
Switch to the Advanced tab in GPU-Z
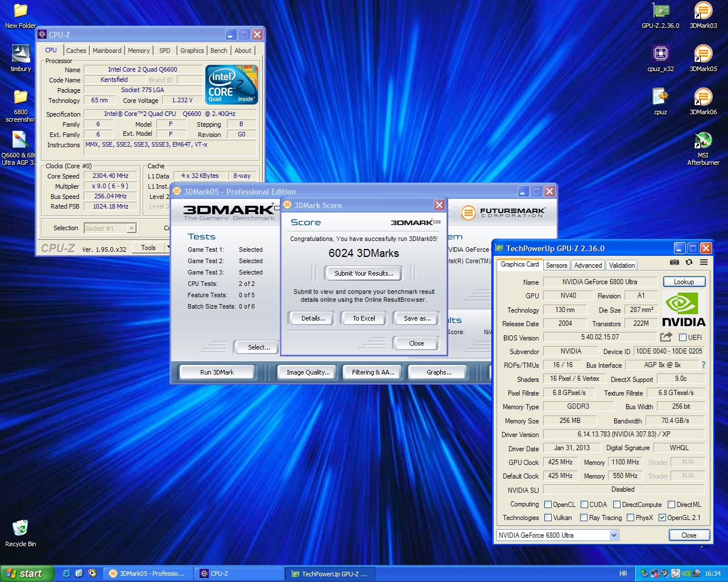(x=588, y=265)
